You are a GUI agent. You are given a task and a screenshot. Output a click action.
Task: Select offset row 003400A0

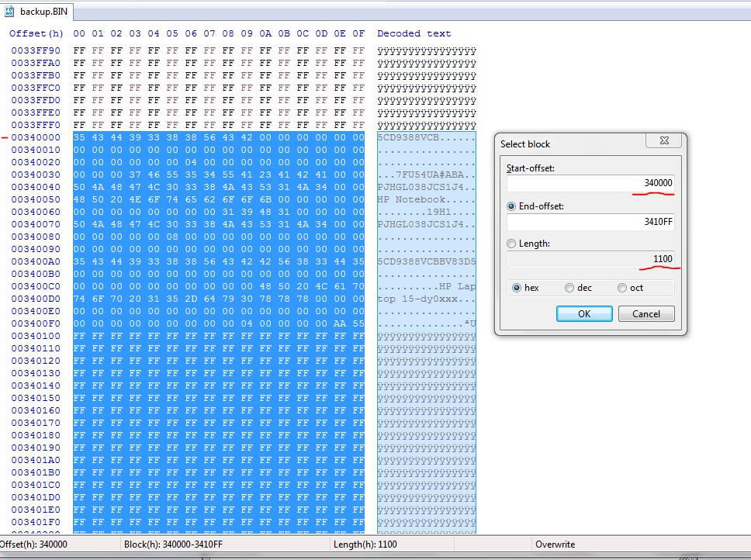coord(36,262)
